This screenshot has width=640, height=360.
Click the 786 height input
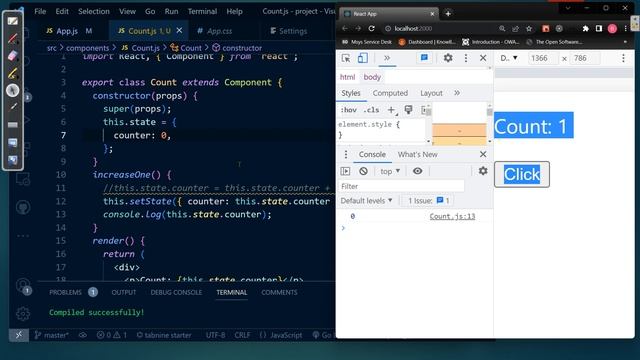tap(585, 58)
